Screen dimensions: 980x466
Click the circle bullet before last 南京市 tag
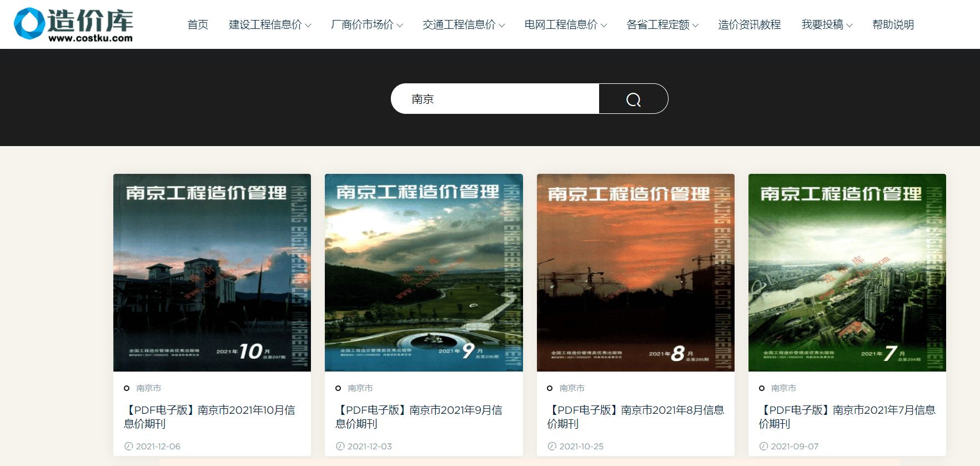coord(762,388)
